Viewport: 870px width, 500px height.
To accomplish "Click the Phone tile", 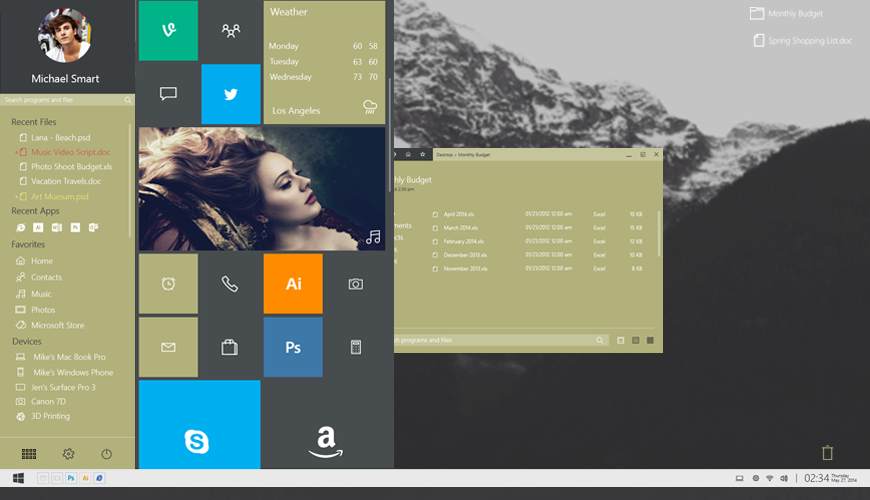I will pyautogui.click(x=230, y=284).
